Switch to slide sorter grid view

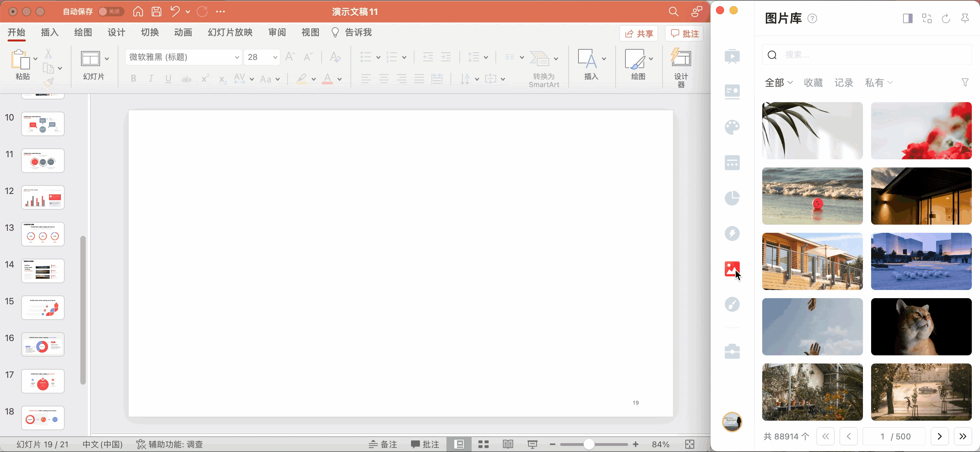click(483, 444)
